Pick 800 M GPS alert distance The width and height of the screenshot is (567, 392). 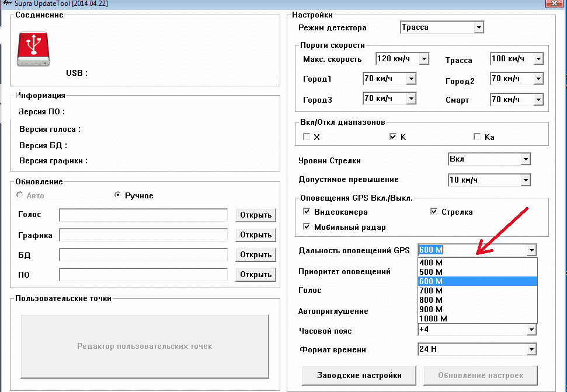(431, 300)
